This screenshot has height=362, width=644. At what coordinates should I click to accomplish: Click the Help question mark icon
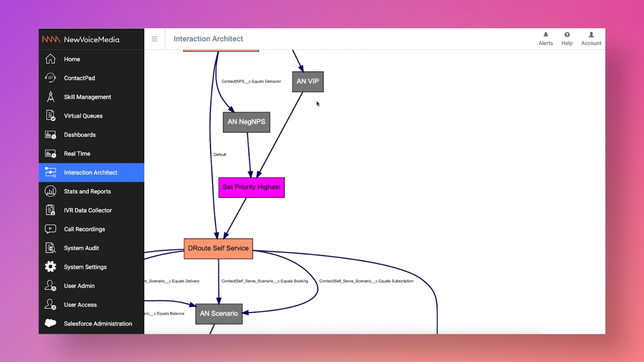tap(567, 35)
